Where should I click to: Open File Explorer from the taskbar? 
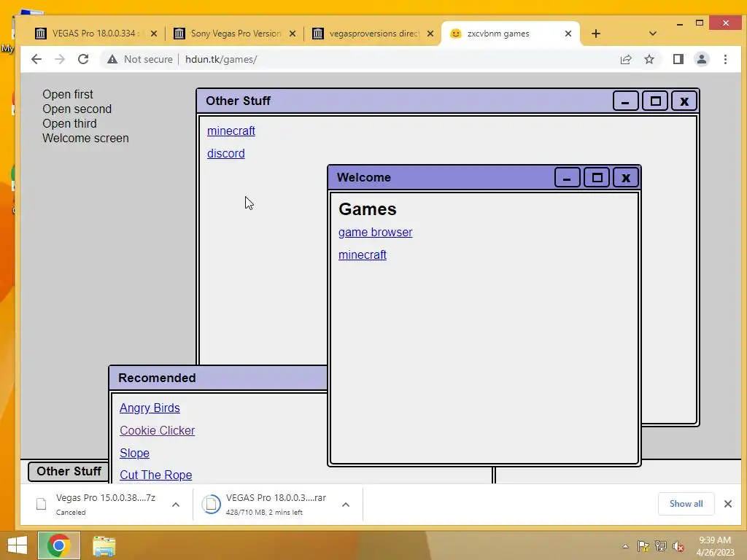pos(104,546)
